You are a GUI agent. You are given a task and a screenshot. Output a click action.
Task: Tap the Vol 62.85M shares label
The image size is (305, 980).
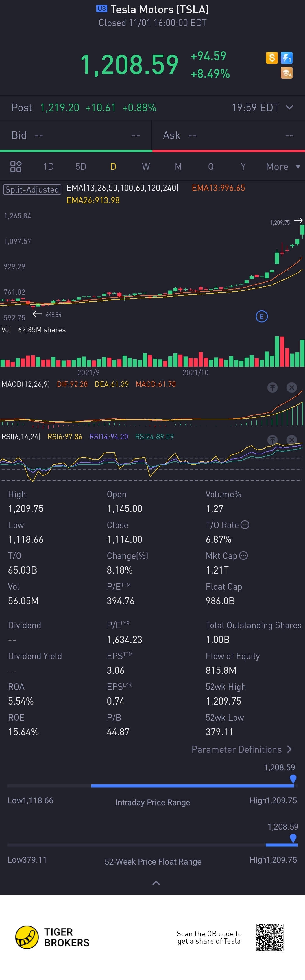pos(34,329)
